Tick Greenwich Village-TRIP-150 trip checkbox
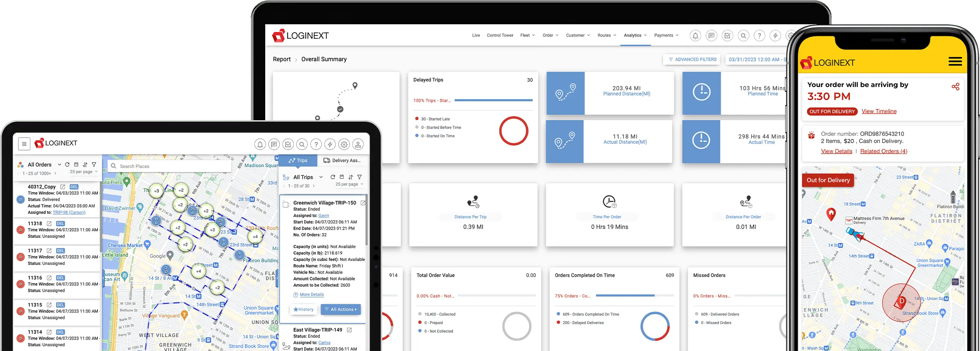 point(286,204)
